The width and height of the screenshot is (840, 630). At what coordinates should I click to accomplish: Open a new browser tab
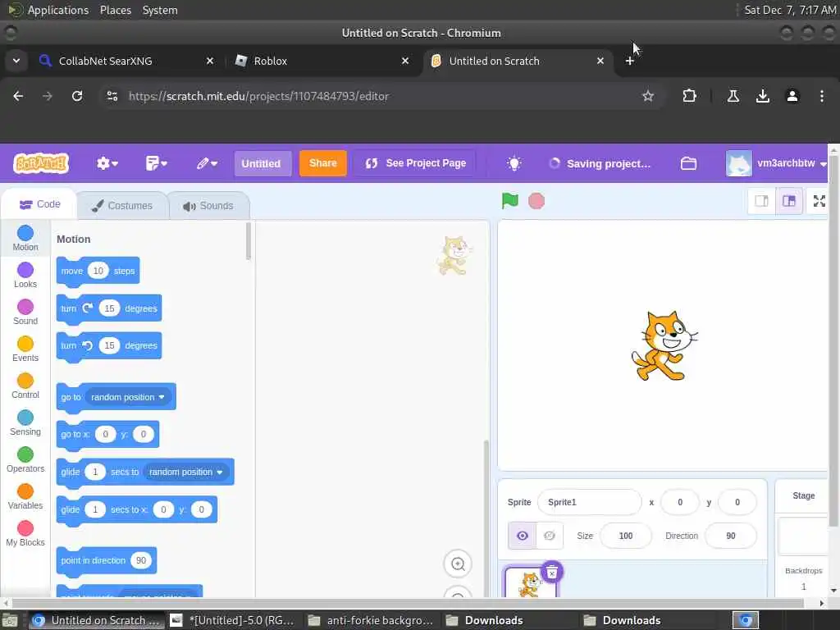coord(629,61)
